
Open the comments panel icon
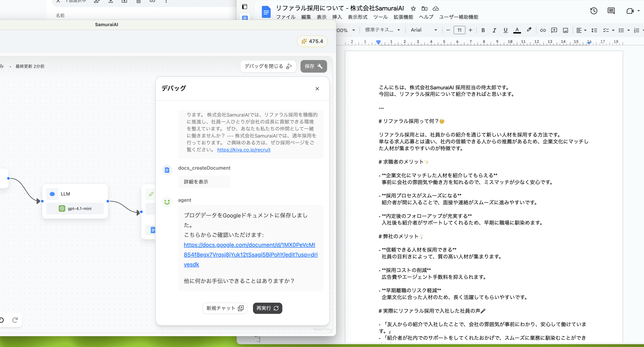(611, 11)
